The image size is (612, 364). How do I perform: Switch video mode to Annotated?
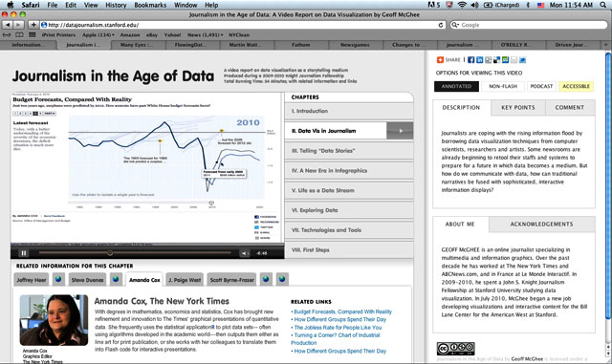tap(456, 86)
